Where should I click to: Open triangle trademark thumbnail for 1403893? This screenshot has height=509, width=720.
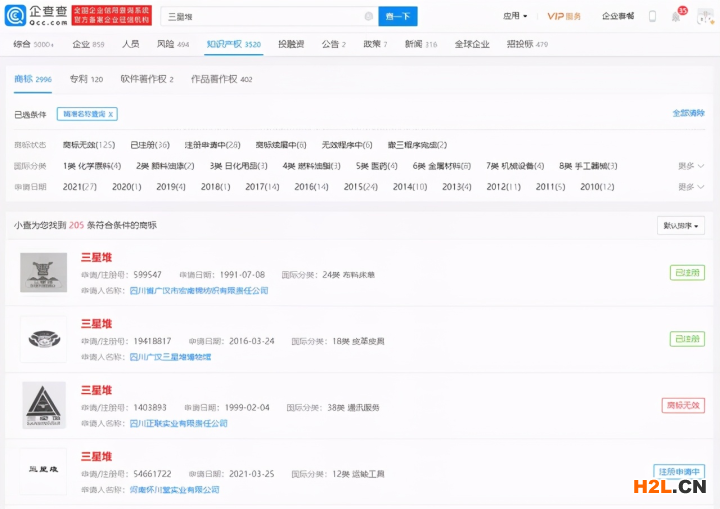(x=44, y=405)
